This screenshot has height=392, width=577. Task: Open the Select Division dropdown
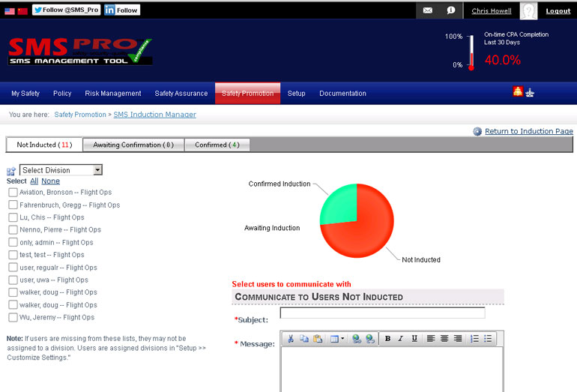(61, 170)
